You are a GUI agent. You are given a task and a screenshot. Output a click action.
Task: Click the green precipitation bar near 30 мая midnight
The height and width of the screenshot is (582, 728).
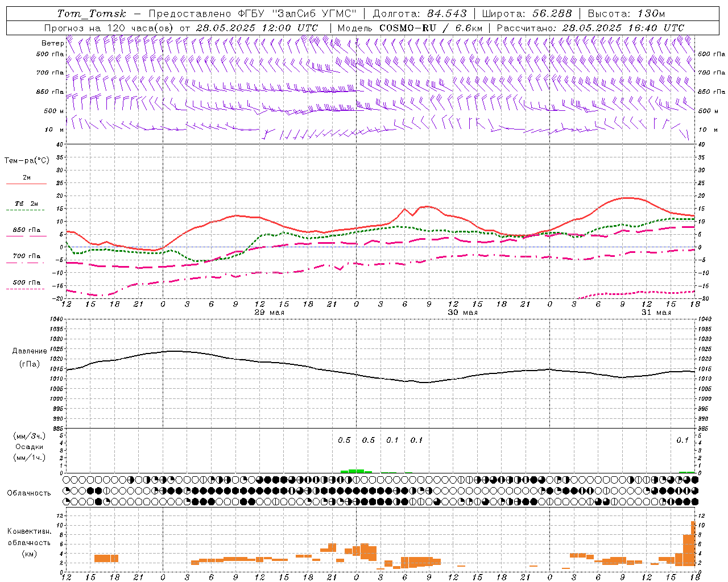[x=356, y=471]
